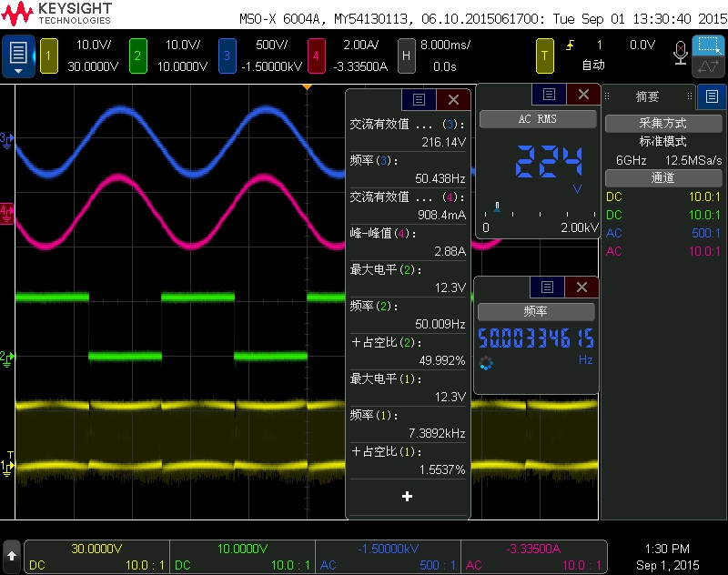The height and width of the screenshot is (575, 728).
Task: Click channel 1 scale 10.0V/ value
Action: coord(94,45)
